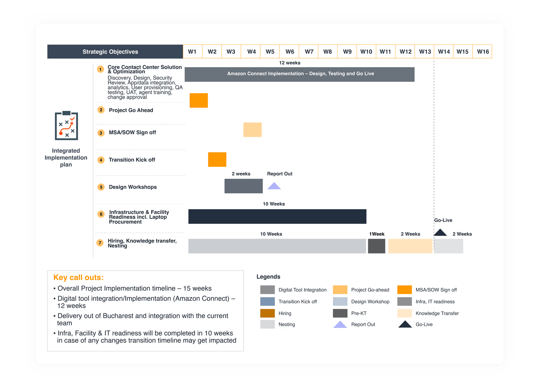
Task: Click the Transition Kick off legend swatch
Action: point(268,302)
